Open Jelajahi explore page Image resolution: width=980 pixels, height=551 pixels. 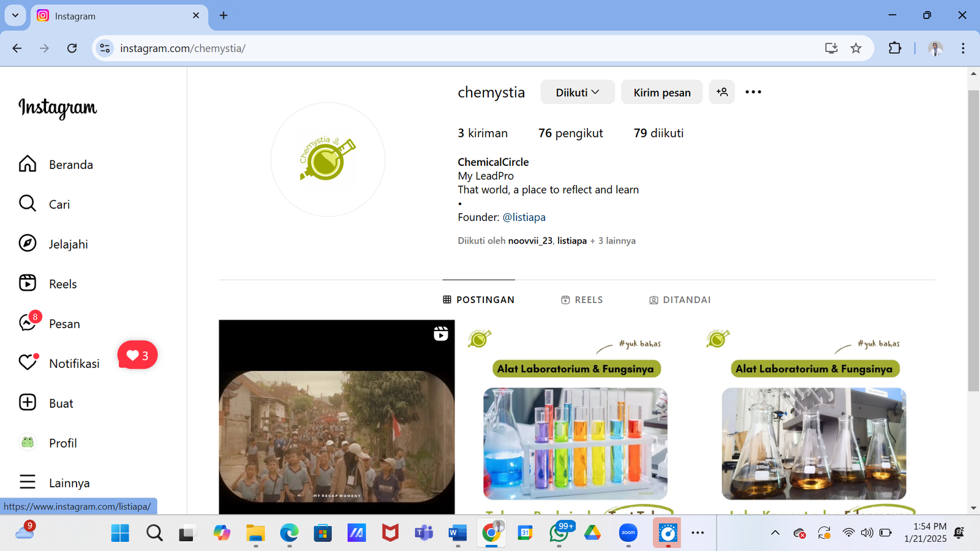pyautogui.click(x=53, y=244)
